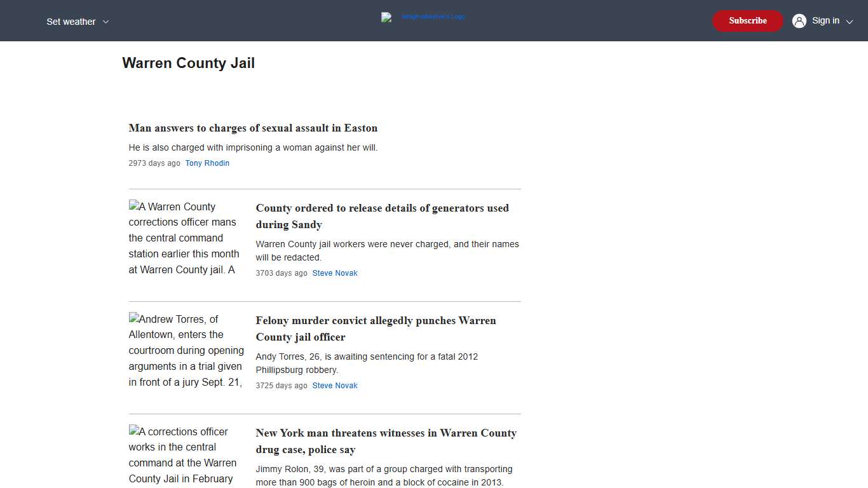
Task: Click the Jimmy Rolon heroin summary text
Action: [384, 475]
